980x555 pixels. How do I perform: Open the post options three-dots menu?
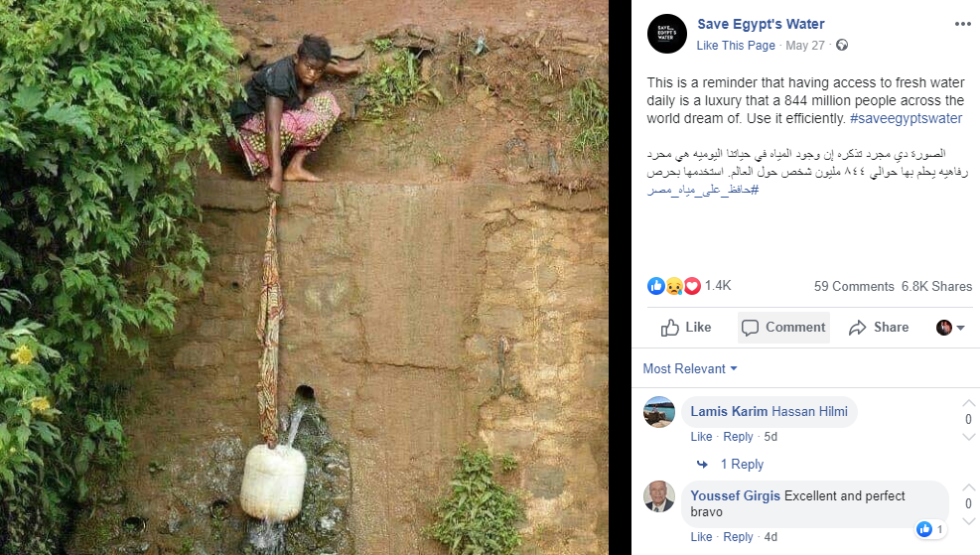961,24
